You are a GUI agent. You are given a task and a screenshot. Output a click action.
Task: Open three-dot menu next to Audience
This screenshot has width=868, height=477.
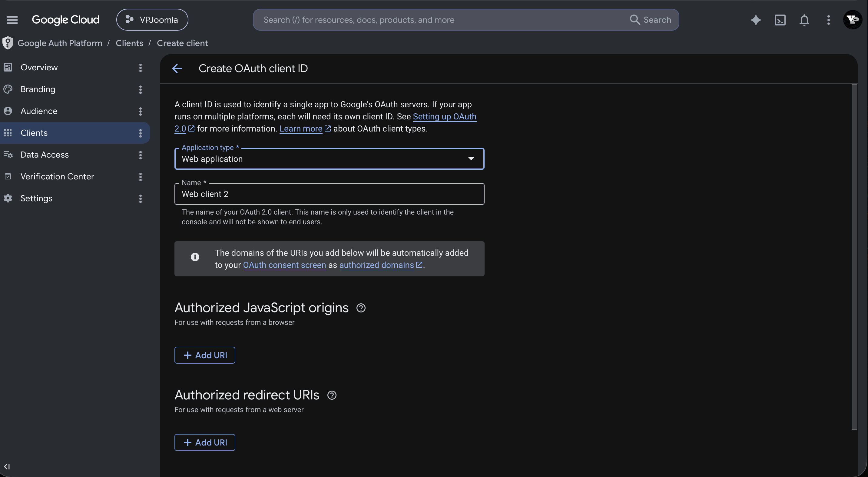point(141,111)
